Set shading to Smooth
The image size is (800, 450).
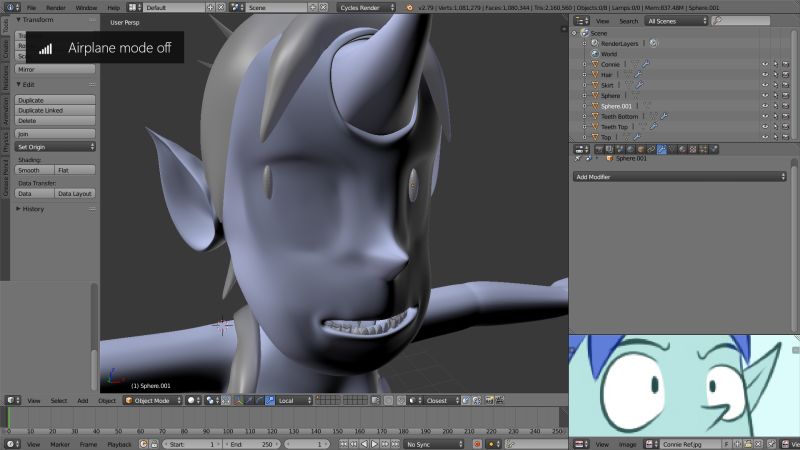(x=35, y=170)
